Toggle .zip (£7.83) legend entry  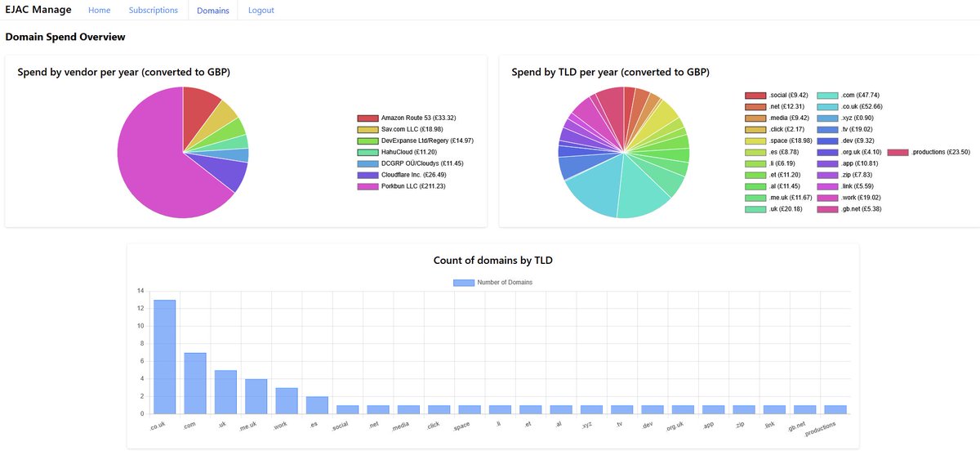845,176
